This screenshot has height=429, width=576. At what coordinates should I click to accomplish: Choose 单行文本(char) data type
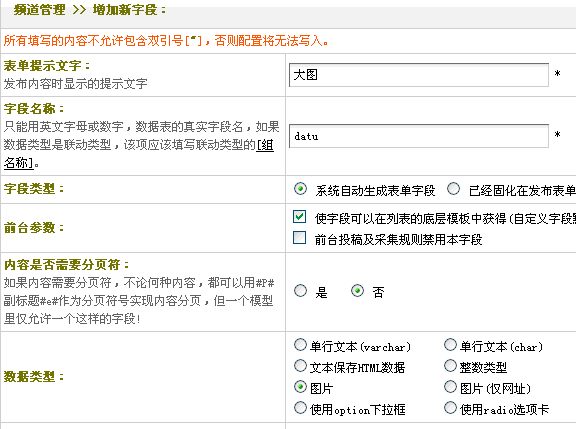coord(450,345)
